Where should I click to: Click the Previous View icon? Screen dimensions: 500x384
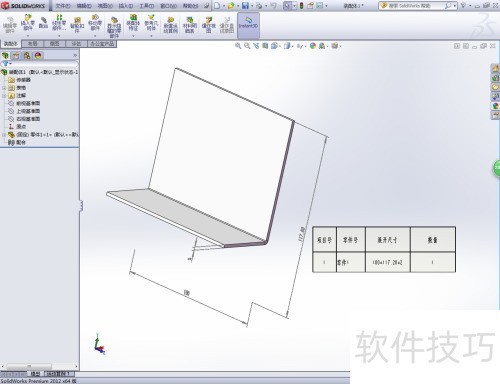click(256, 46)
